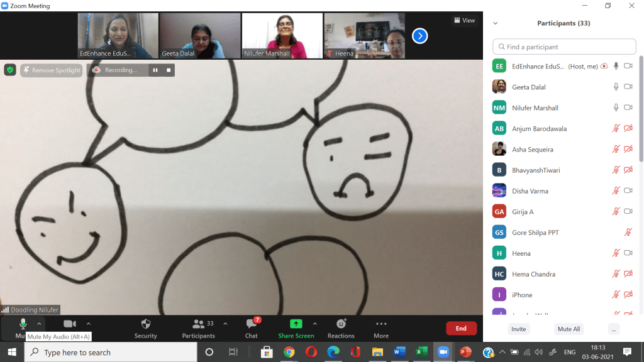Toggle the Participants panel
This screenshot has width=644, height=362.
pyautogui.click(x=199, y=324)
